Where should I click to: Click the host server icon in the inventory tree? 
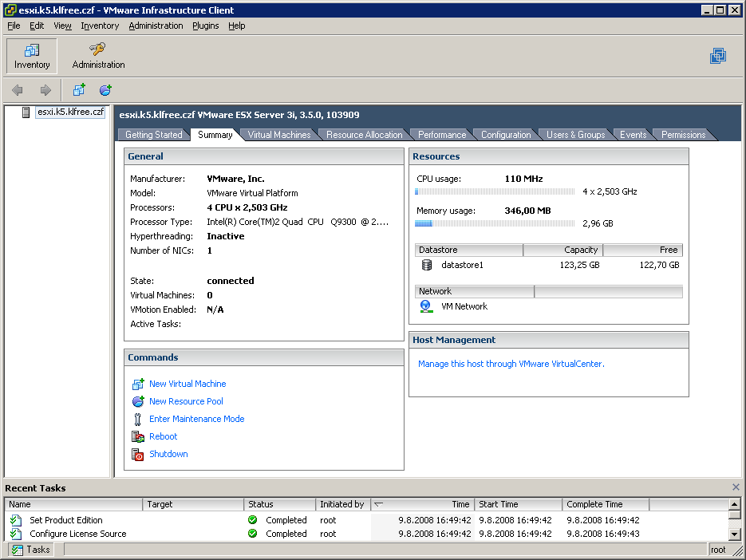point(26,112)
